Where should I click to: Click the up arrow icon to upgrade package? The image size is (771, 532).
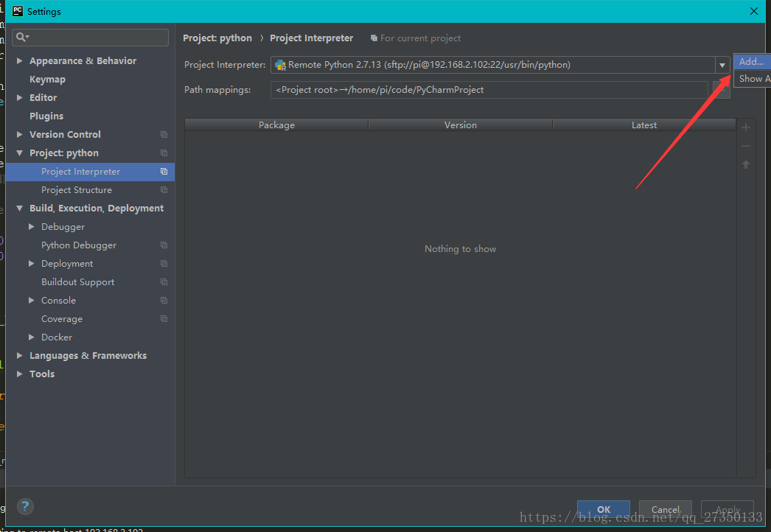click(x=745, y=164)
